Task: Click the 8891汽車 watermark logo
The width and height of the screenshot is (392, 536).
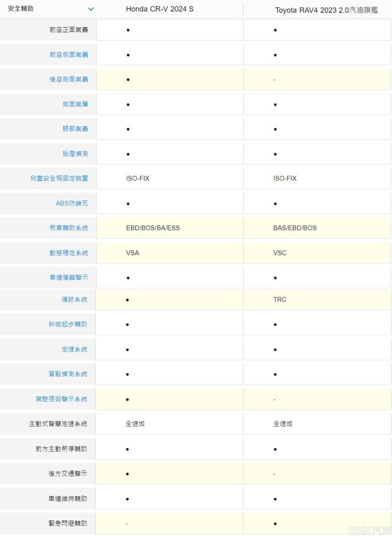Action: pos(370,530)
